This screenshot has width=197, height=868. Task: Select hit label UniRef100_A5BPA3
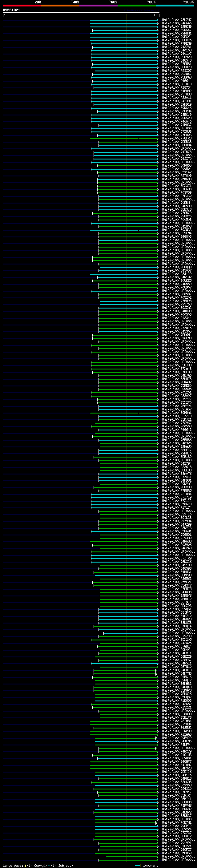(x=177, y=78)
